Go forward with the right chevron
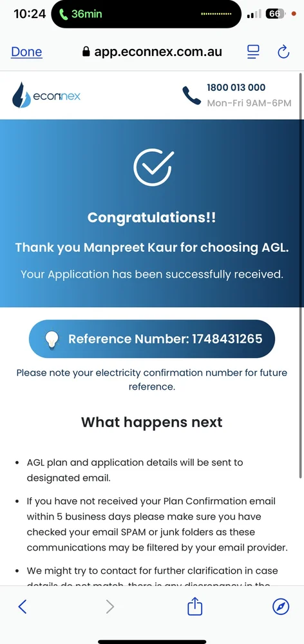Image resolution: width=304 pixels, height=644 pixels. (109, 606)
